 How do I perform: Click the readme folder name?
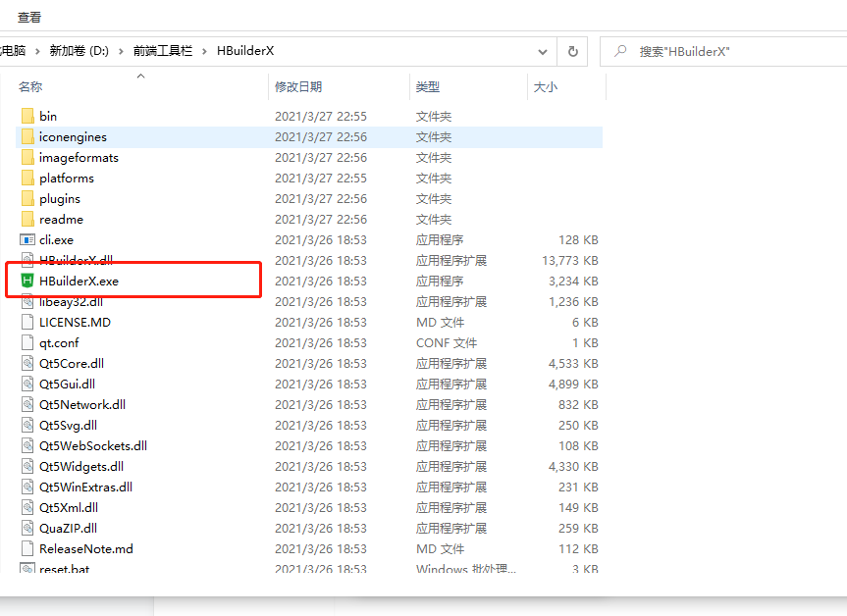coord(61,219)
